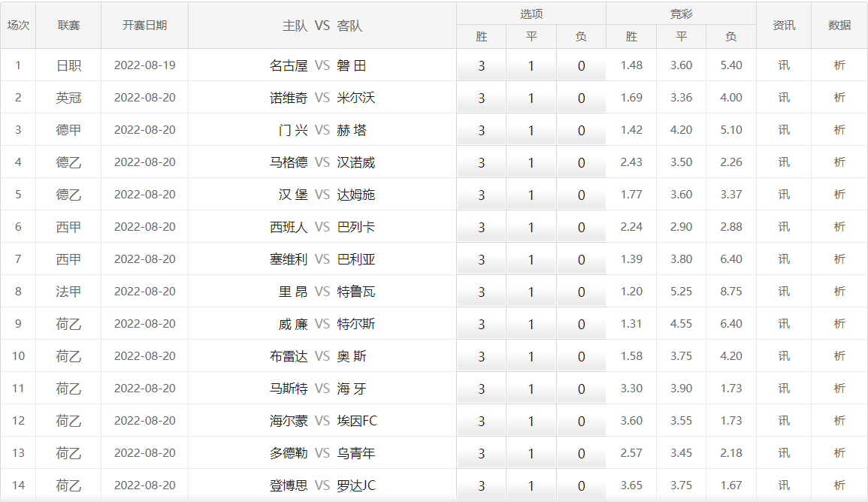Click the 法甲 league cell
The image size is (868, 502).
coord(68,292)
